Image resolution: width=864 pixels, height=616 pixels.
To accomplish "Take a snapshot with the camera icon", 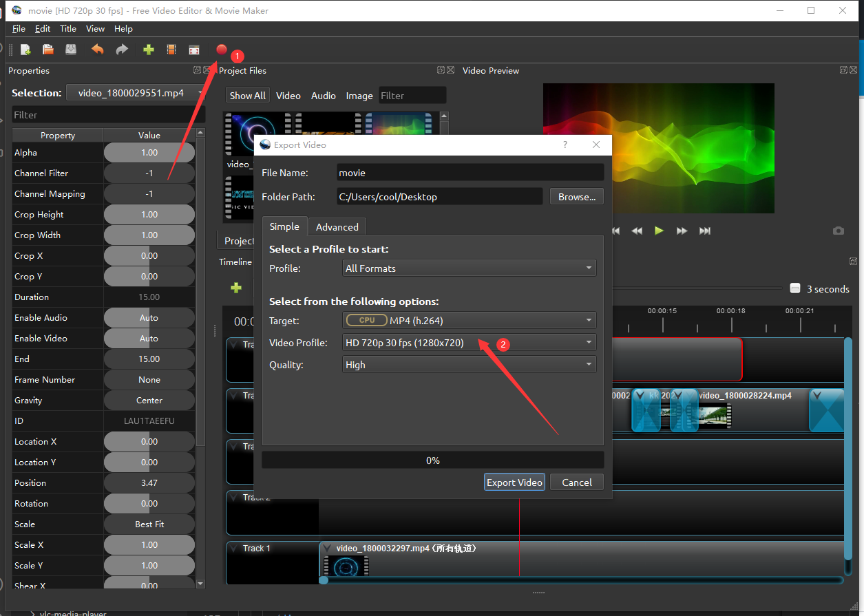I will [x=838, y=231].
